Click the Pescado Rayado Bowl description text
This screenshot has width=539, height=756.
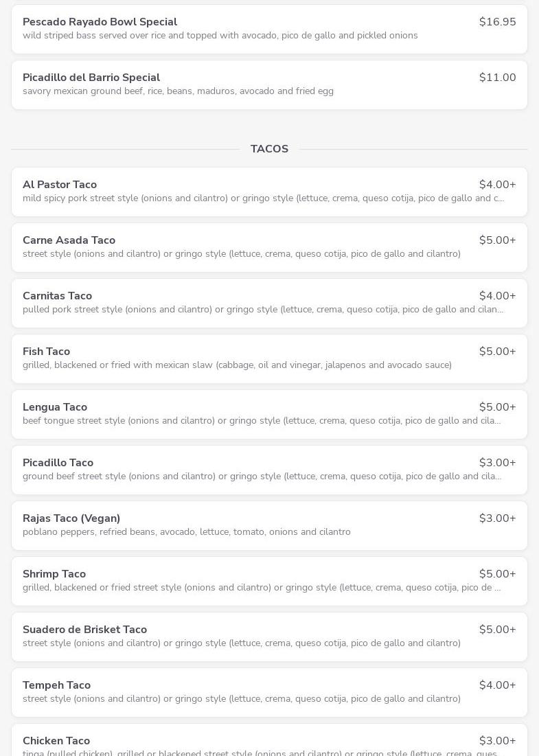[x=220, y=36]
